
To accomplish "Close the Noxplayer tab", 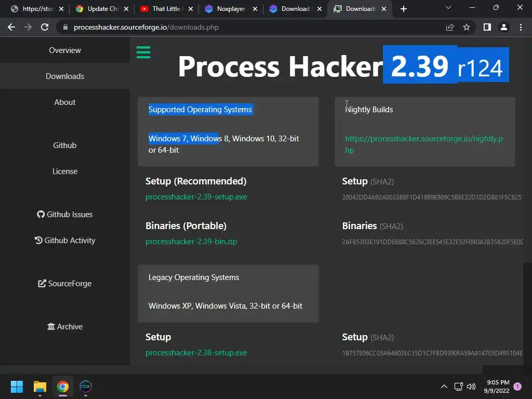I will coord(255,9).
